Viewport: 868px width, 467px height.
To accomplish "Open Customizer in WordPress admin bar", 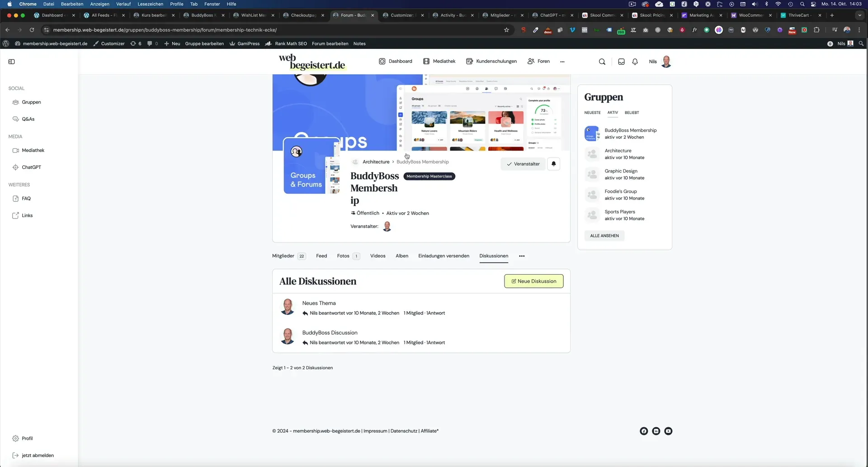I will 108,43.
